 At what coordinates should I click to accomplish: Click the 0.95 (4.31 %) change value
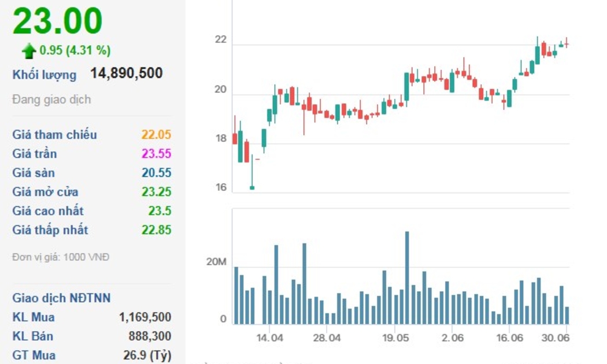(x=75, y=51)
